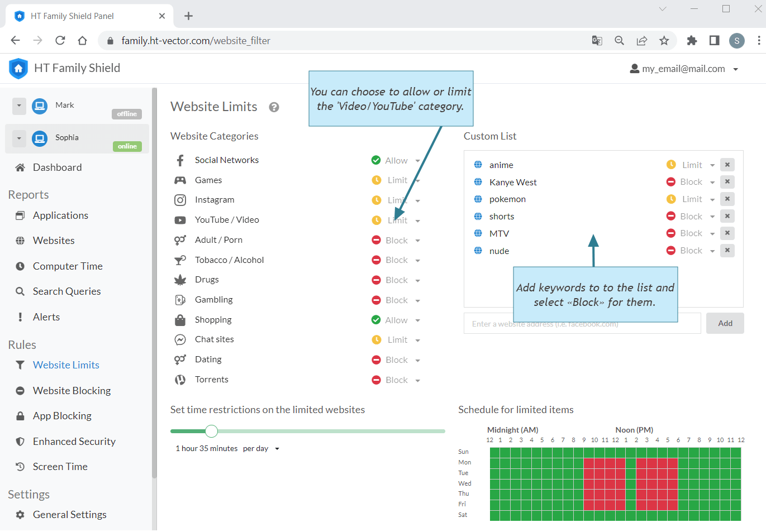The width and height of the screenshot is (766, 532).
Task: Click the Chrome extensions puzzle icon
Action: pos(692,40)
